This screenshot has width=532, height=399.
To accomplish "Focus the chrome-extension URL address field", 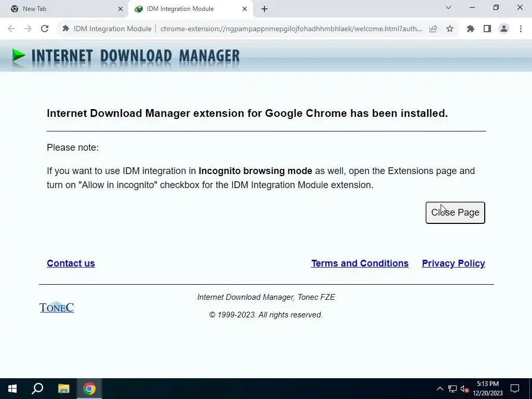I will tap(291, 29).
